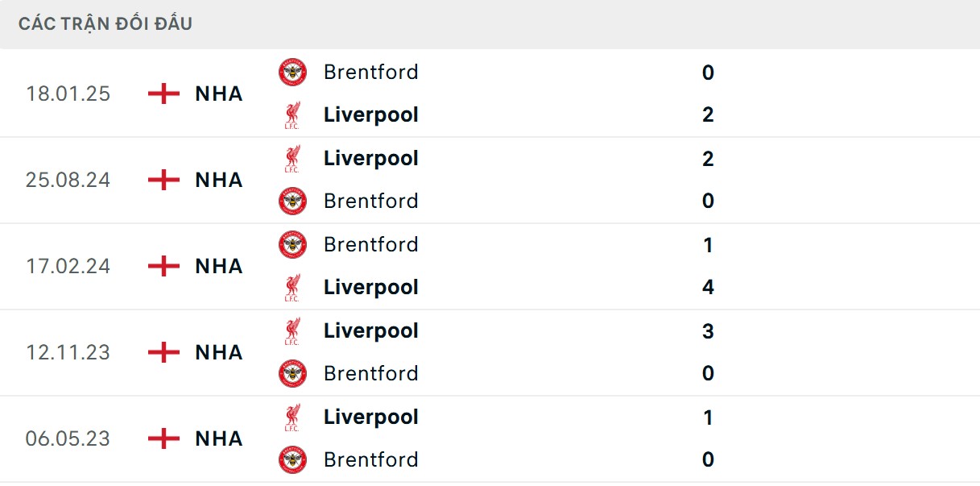Click Liverpool crest in 18.01.25 match
980x486 pixels.
pyautogui.click(x=292, y=115)
